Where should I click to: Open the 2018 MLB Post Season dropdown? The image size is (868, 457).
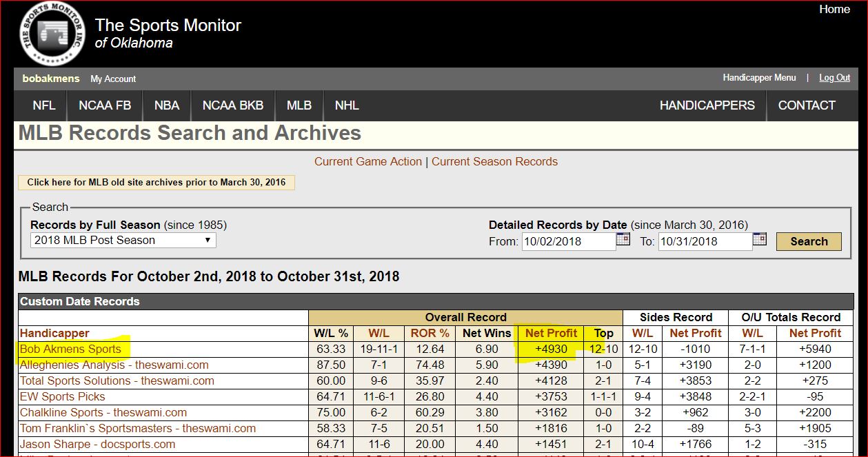(123, 240)
